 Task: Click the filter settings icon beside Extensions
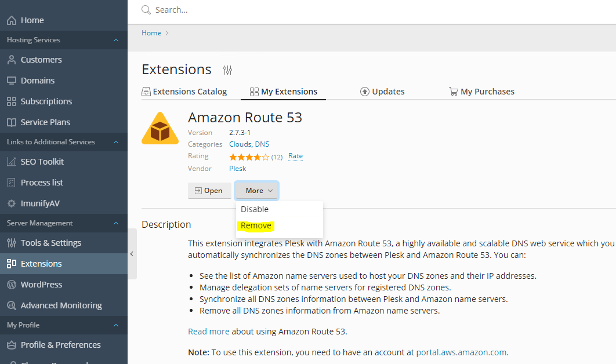coord(227,70)
